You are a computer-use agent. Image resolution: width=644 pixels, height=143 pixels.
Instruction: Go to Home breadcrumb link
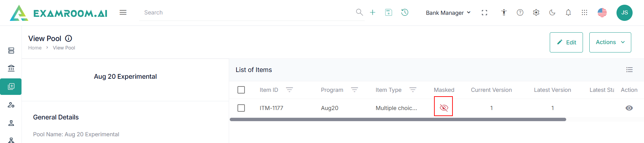(x=35, y=48)
